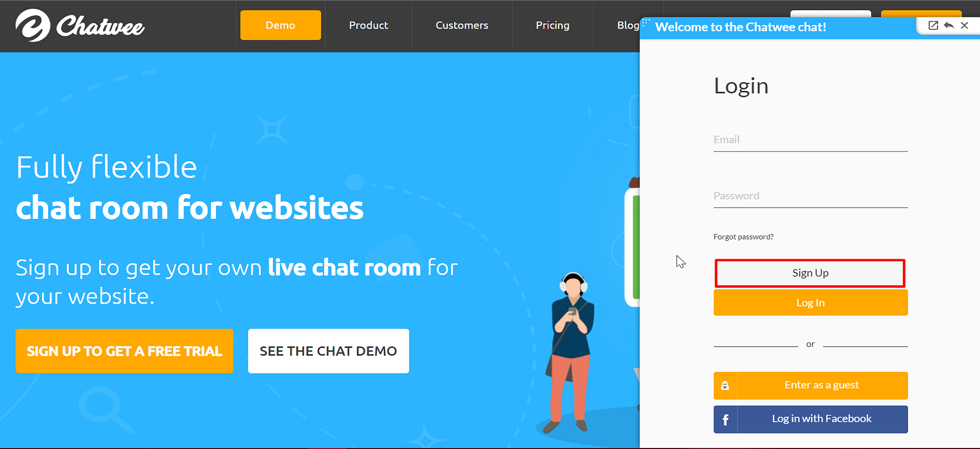Image resolution: width=980 pixels, height=449 pixels.
Task: Go to the Customers page
Action: pyautogui.click(x=462, y=25)
